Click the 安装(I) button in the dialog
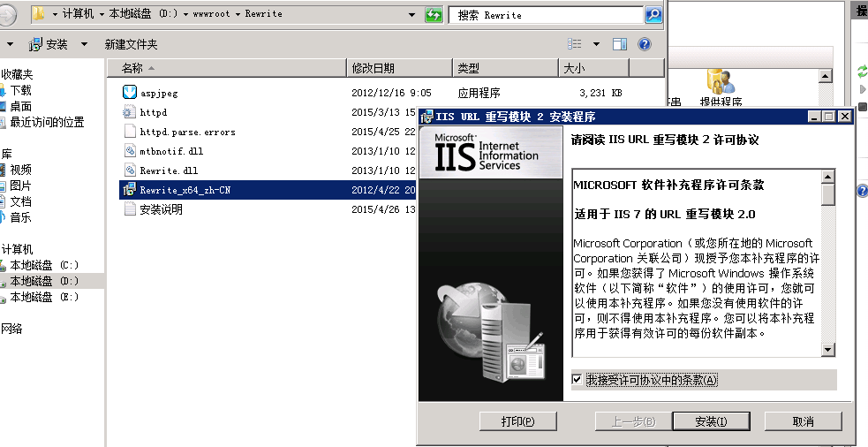 pyautogui.click(x=711, y=421)
